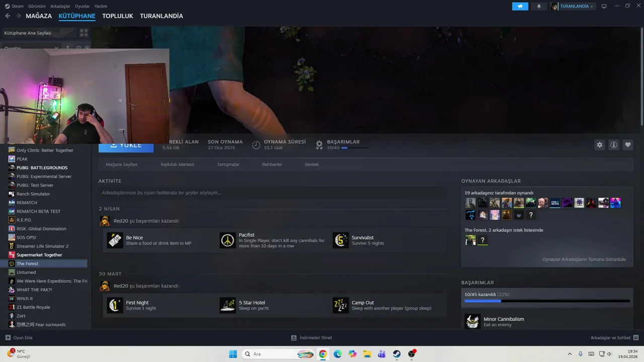Open Microsoft Edge from taskbar
644x362 pixels.
click(x=338, y=354)
